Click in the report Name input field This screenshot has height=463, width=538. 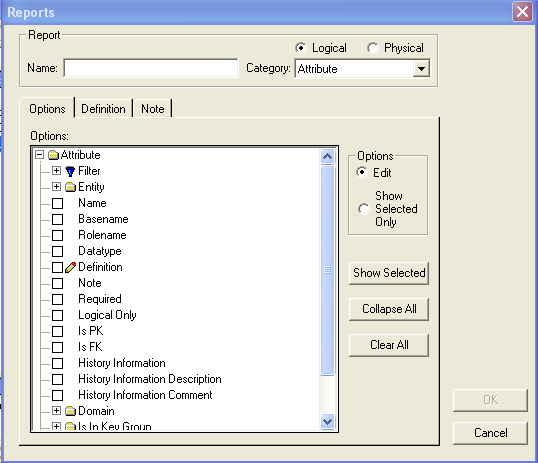click(151, 68)
